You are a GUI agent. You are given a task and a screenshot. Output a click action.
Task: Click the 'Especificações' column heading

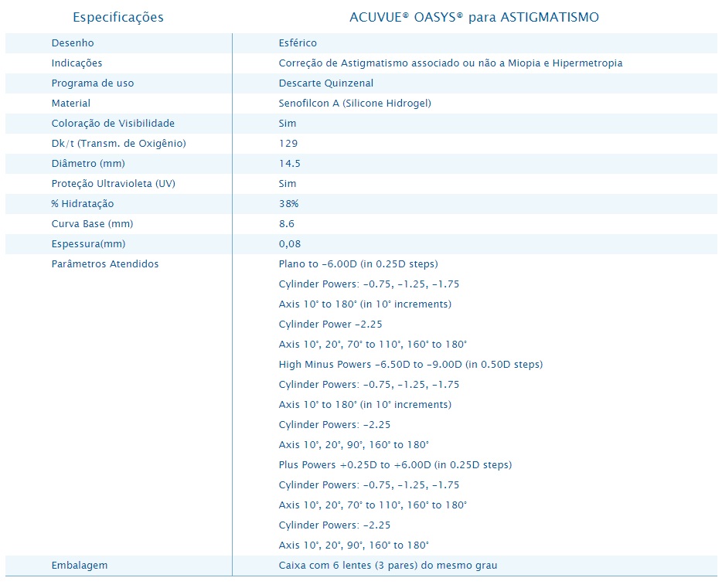coord(118,18)
